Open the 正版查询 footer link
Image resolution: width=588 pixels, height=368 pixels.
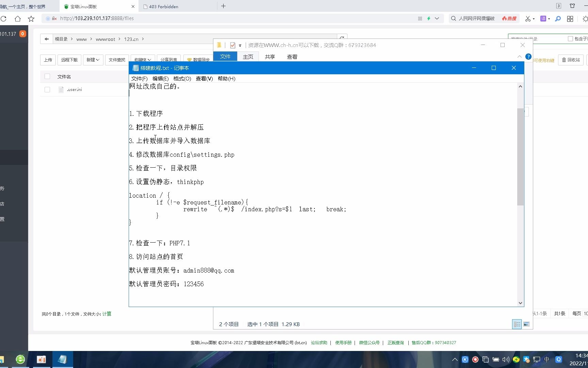(x=395, y=343)
